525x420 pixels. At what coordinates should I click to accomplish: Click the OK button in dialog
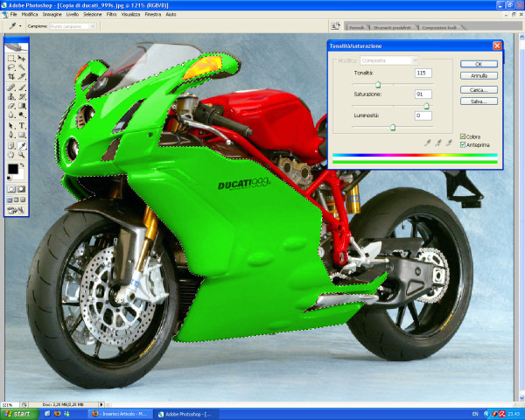479,64
